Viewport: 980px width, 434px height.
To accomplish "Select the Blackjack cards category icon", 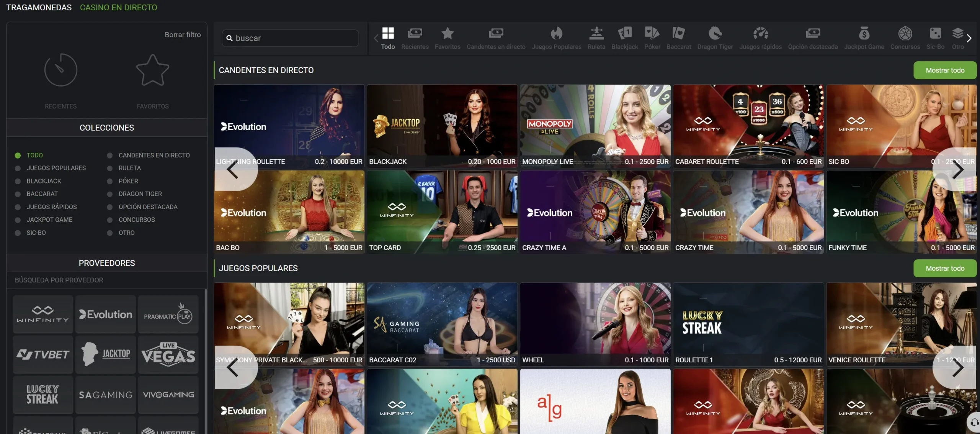I will pyautogui.click(x=625, y=33).
